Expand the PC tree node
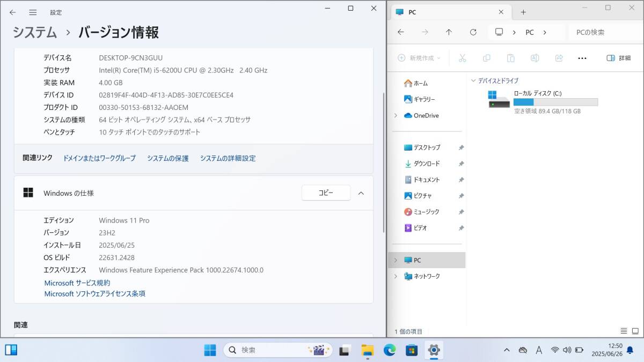 click(x=396, y=260)
